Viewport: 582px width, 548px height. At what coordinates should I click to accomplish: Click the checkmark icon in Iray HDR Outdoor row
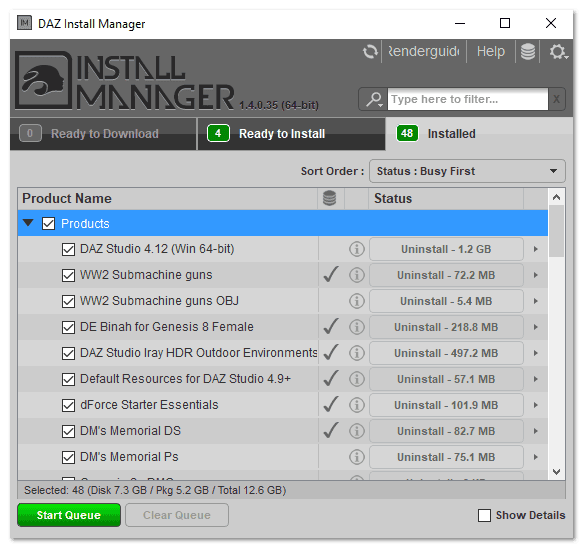[x=331, y=352]
